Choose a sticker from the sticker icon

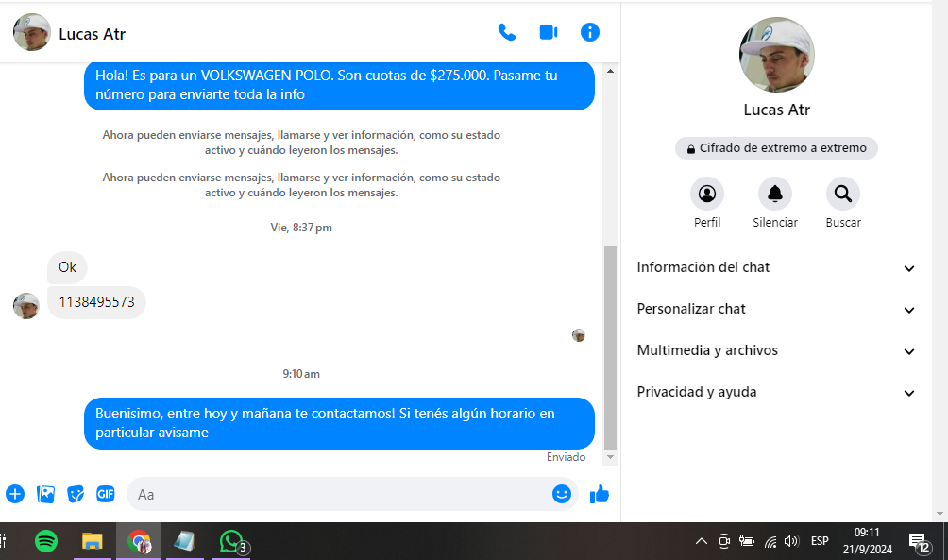[x=76, y=494]
